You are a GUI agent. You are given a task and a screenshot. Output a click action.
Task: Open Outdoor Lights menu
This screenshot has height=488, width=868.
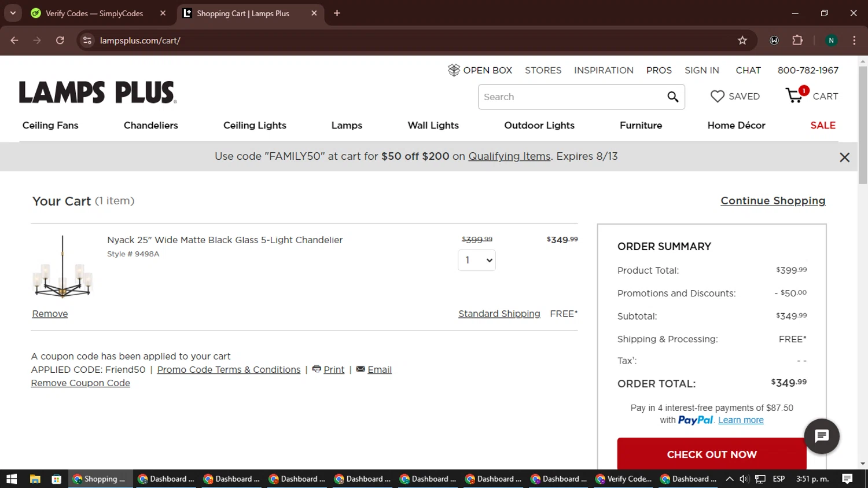[x=539, y=125]
